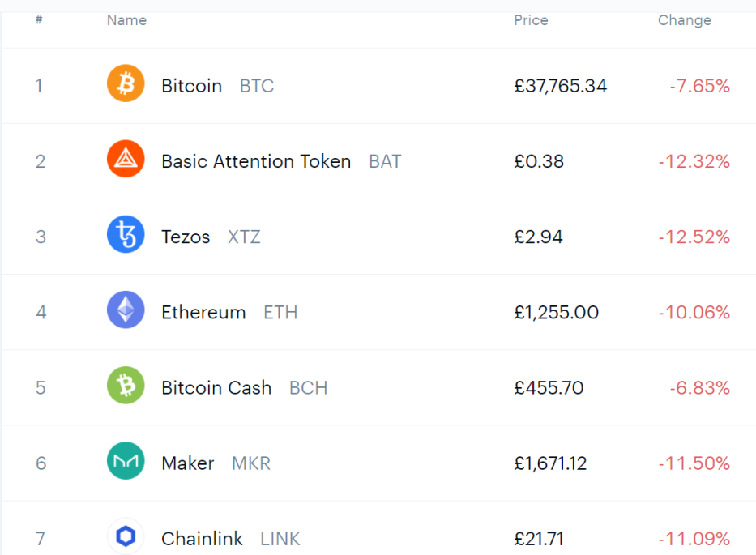756x555 pixels.
Task: Sort by the Name column header
Action: pos(126,20)
